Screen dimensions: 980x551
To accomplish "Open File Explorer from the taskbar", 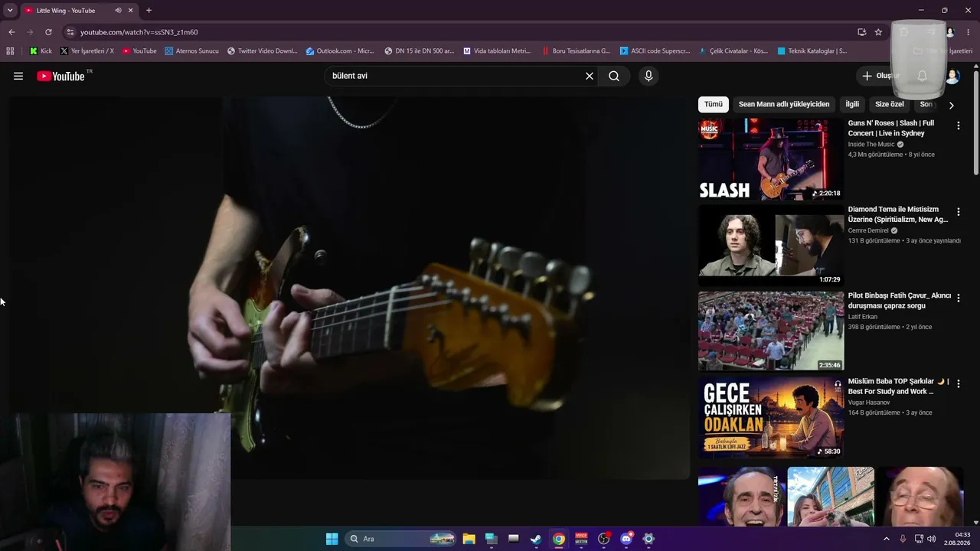I will click(469, 539).
